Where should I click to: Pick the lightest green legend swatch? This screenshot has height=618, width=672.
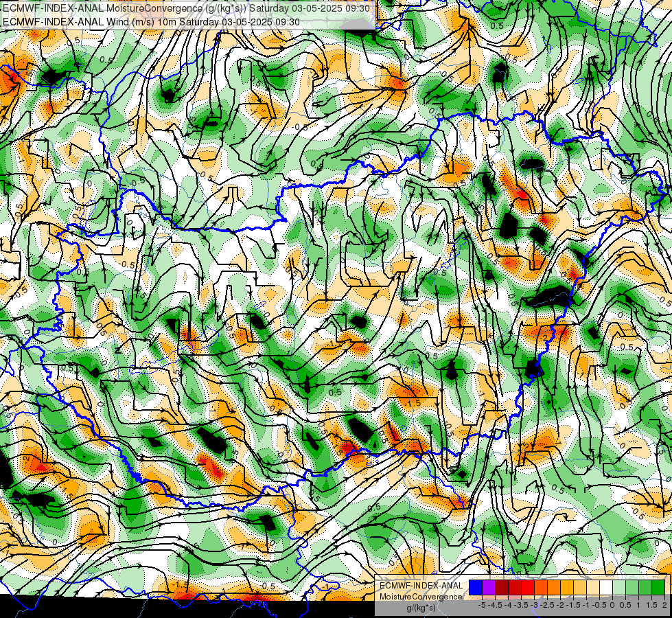619,587
